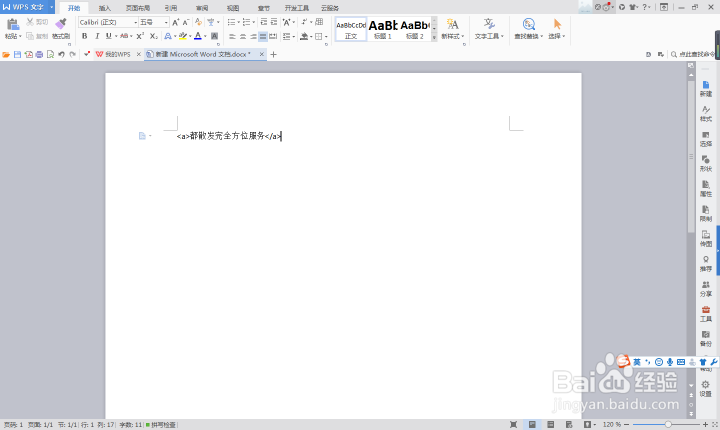Click 形状 shapes icon in right sidebar
The width and height of the screenshot is (720, 430).
point(706,163)
